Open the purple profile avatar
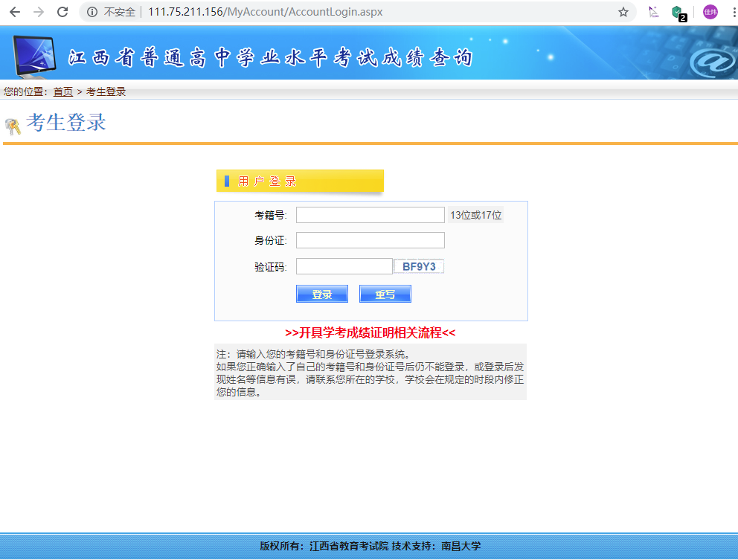 click(710, 12)
